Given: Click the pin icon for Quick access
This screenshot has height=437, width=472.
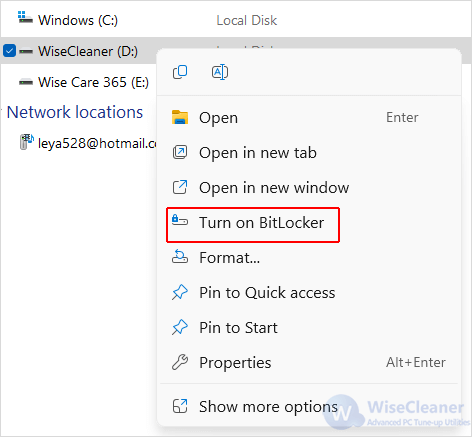Looking at the screenshot, I should pos(180,292).
